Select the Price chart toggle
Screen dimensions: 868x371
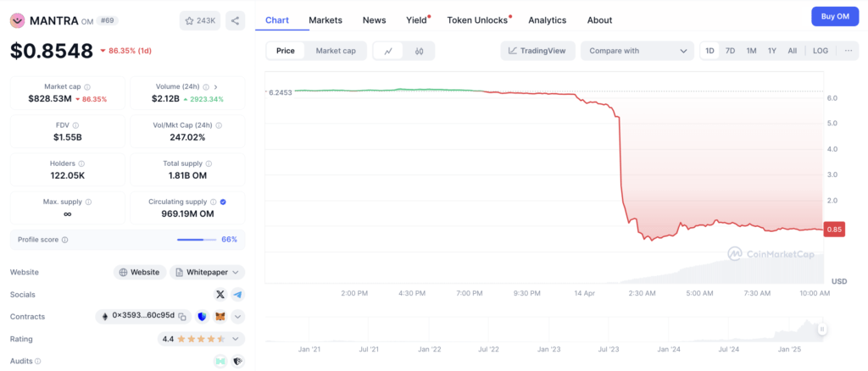pyautogui.click(x=286, y=51)
